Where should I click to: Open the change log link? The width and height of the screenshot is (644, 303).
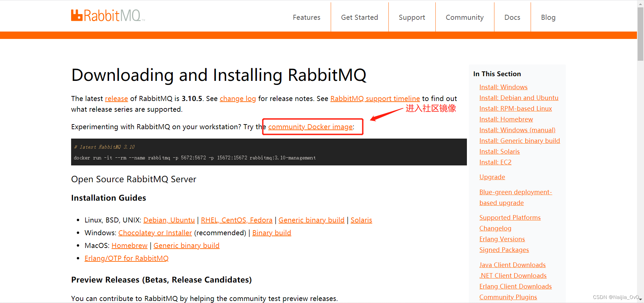click(x=238, y=99)
